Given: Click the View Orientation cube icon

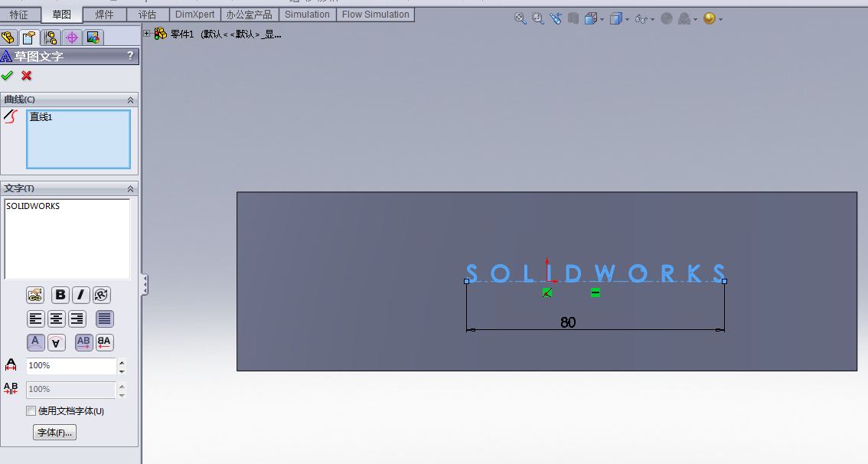Looking at the screenshot, I should [591, 18].
